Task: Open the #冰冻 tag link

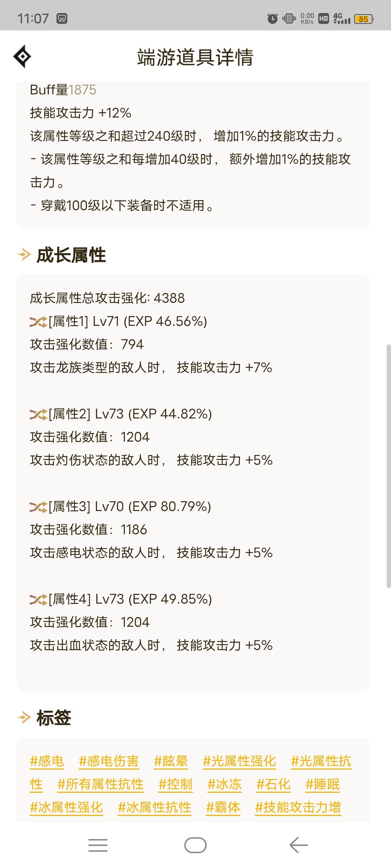Action: click(224, 784)
